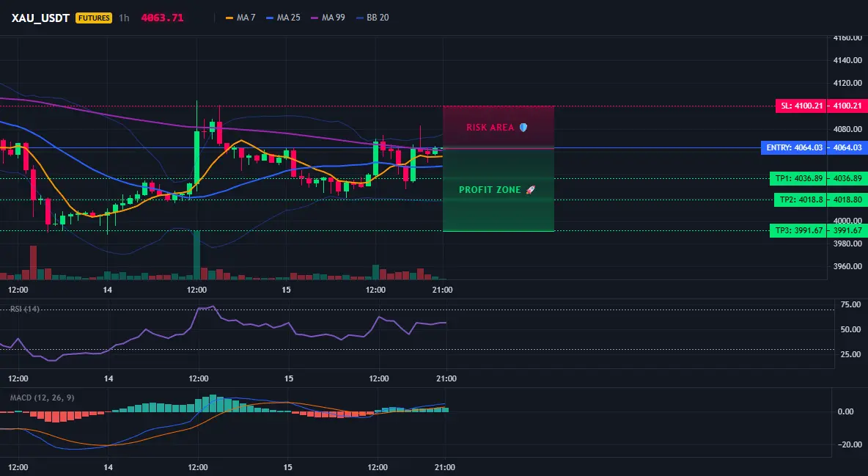Click the rocket icon in the Profit Zone
The width and height of the screenshot is (868, 476).
tap(530, 190)
